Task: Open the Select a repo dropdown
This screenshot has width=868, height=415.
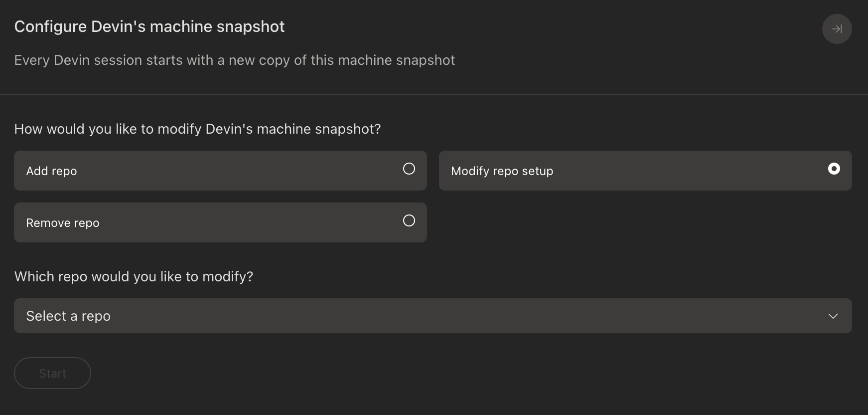Action: tap(433, 316)
